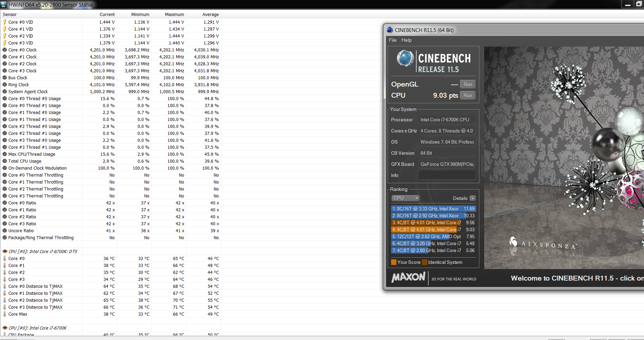644x340 pixels.
Task: Click the orange Your Score legend swatch
Action: coord(394,262)
